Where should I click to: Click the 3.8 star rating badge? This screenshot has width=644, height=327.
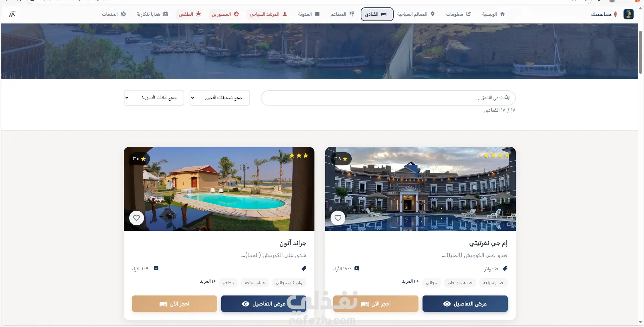tap(341, 159)
